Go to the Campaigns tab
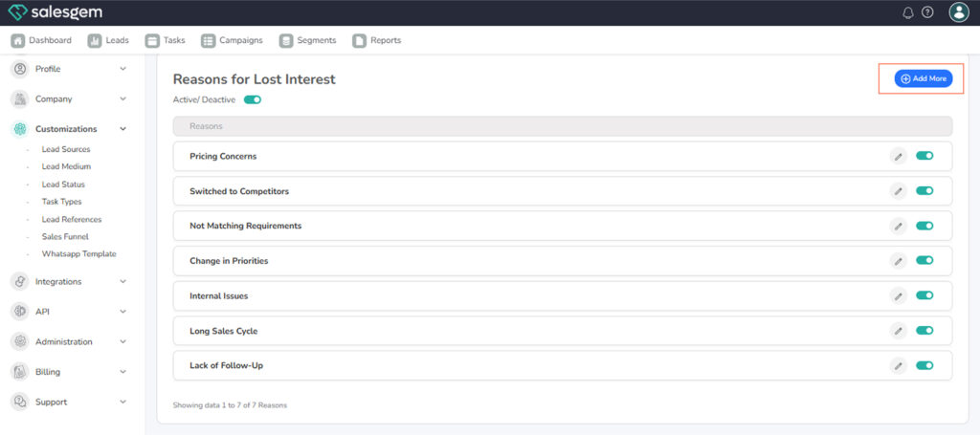 click(x=234, y=40)
